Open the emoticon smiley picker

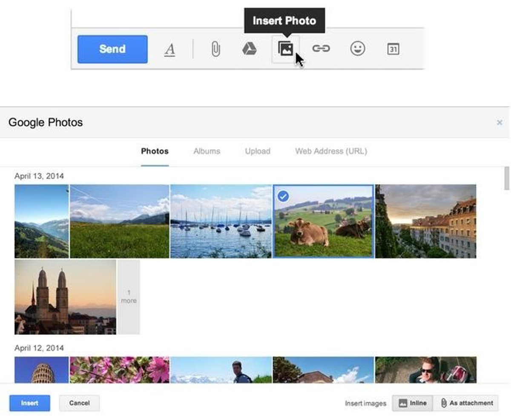point(357,49)
